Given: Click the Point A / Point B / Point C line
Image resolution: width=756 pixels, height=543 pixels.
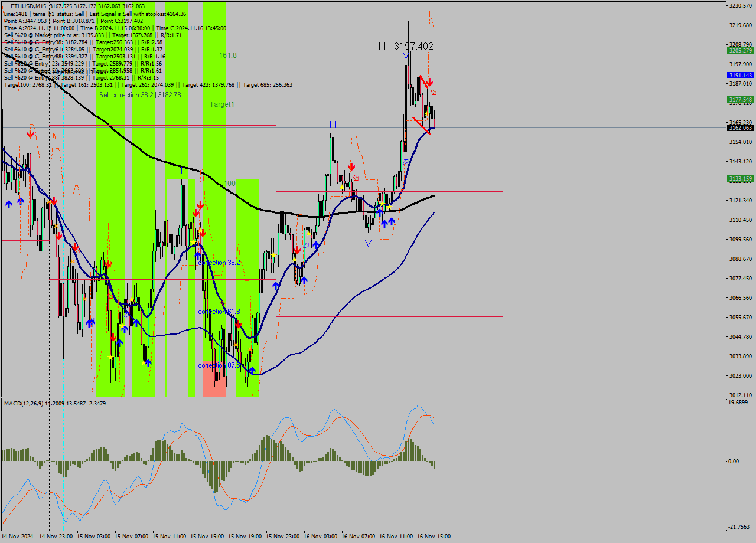Looking at the screenshot, I should click(x=73, y=21).
